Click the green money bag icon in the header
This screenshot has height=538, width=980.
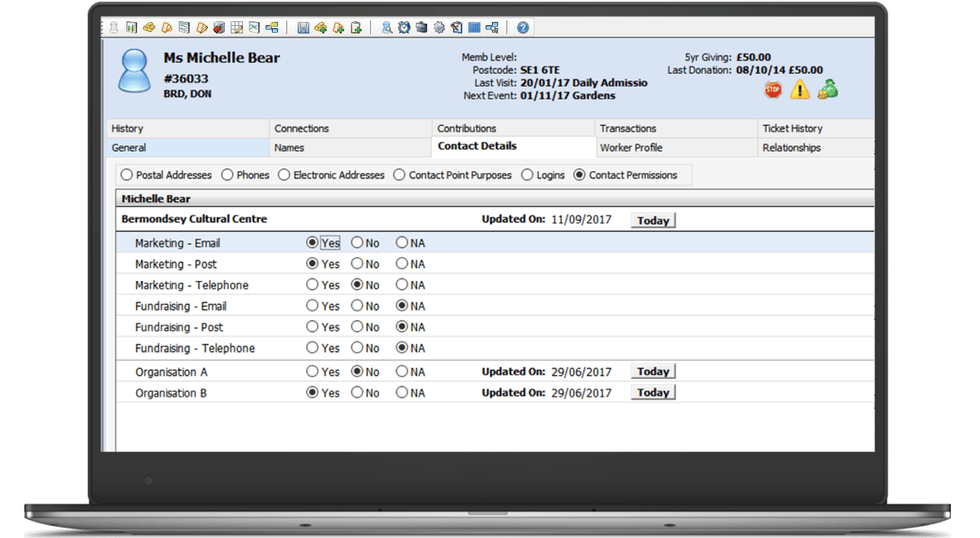827,90
